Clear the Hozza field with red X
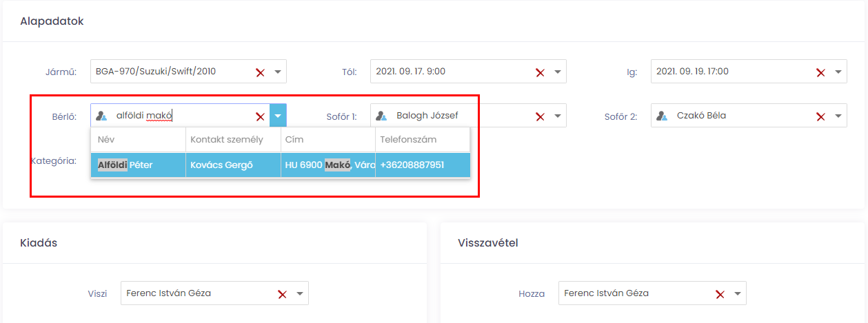868x323 pixels. tap(720, 294)
